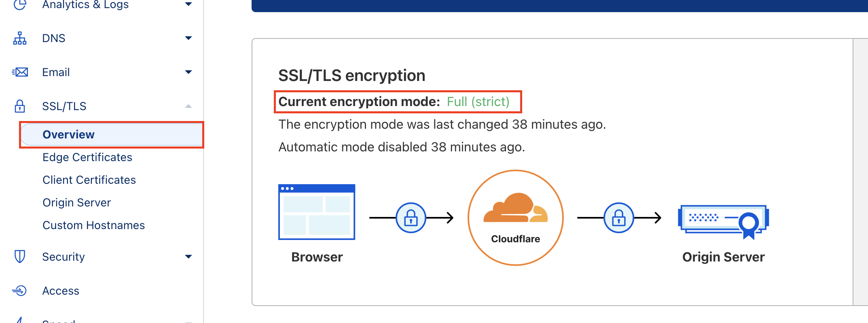The width and height of the screenshot is (868, 323).
Task: Go to Client Certificates
Action: click(89, 180)
